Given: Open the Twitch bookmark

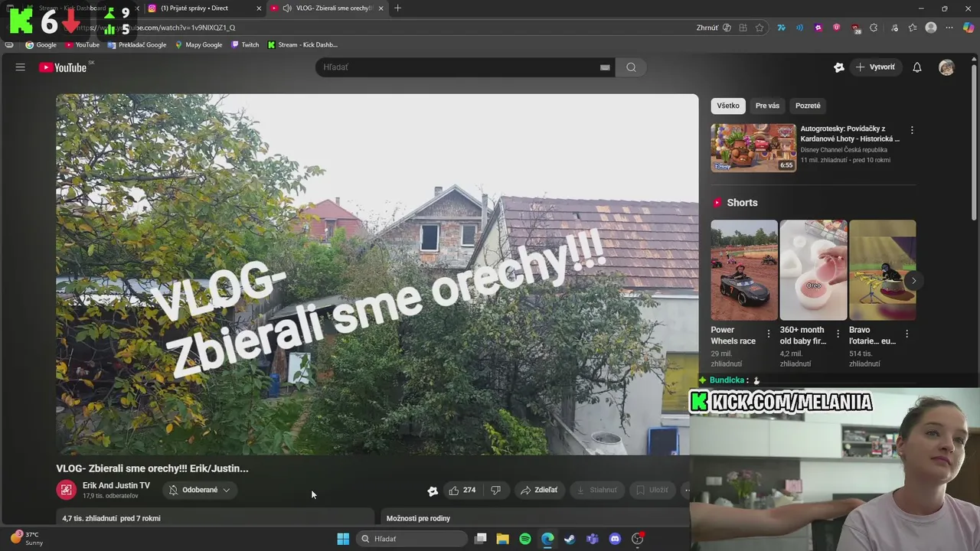Looking at the screenshot, I should pyautogui.click(x=245, y=44).
